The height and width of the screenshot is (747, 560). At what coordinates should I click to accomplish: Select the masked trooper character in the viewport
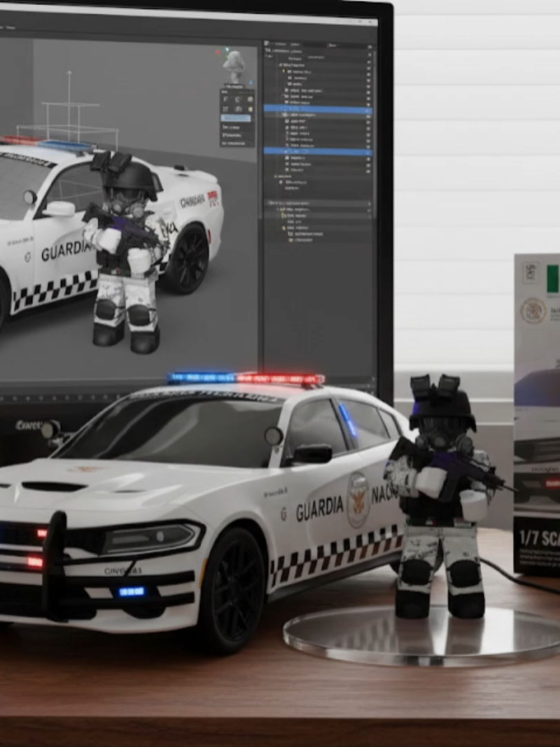click(x=128, y=252)
